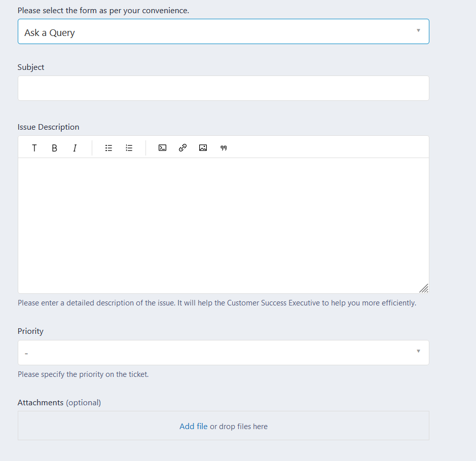This screenshot has height=461, width=476.
Task: Focus the Subject text field
Action: tap(224, 88)
